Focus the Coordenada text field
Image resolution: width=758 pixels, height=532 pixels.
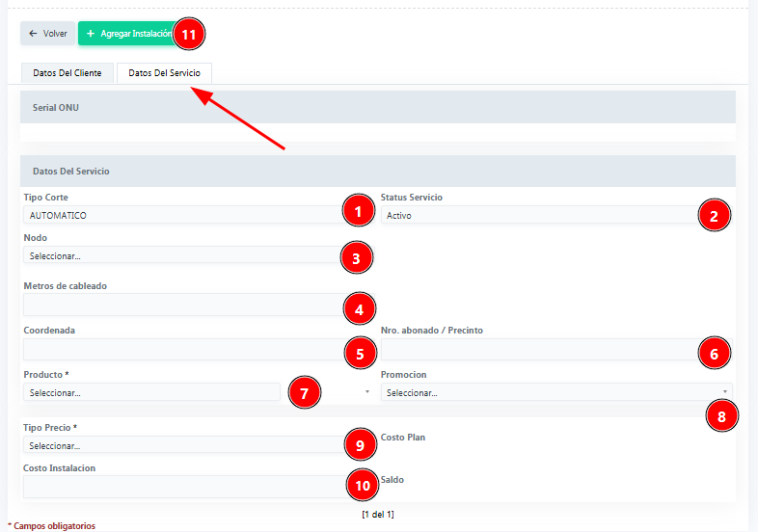coord(181,350)
